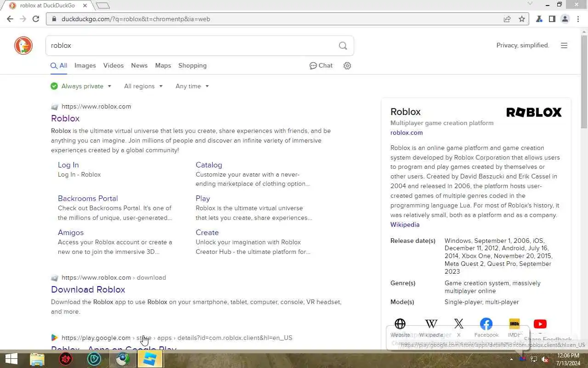Screen dimensions: 588x368
Task: Open Roblox's YouTube social icon
Action: [x=540, y=324]
